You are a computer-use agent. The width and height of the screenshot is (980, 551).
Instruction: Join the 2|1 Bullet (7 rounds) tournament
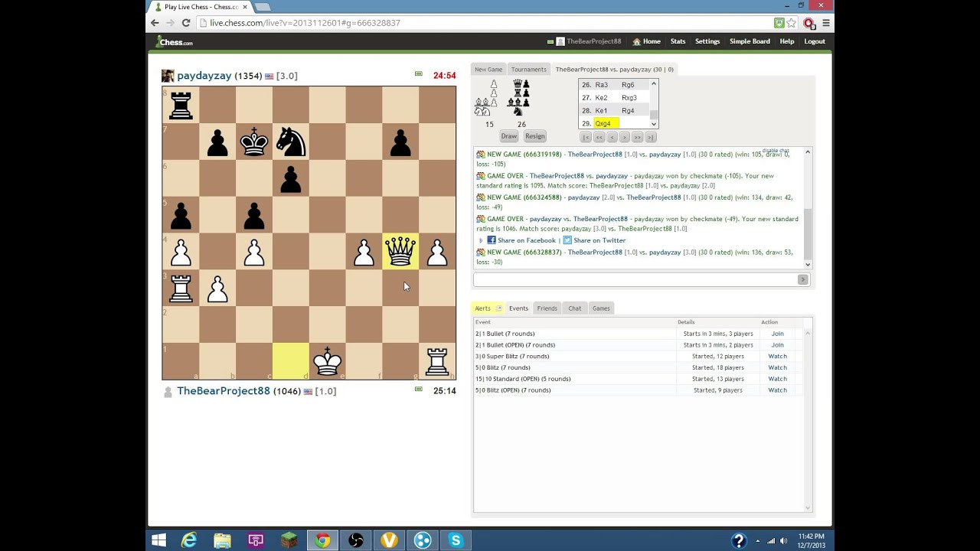tap(777, 334)
